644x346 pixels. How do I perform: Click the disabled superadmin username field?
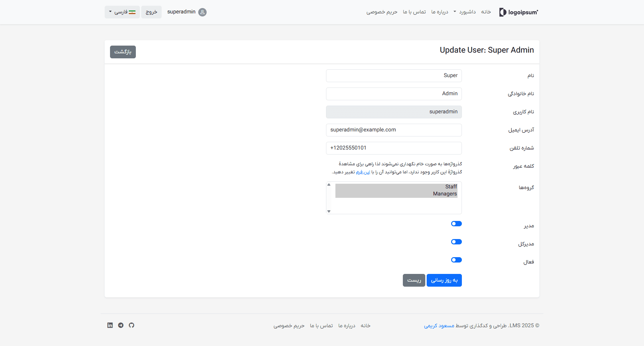394,112
